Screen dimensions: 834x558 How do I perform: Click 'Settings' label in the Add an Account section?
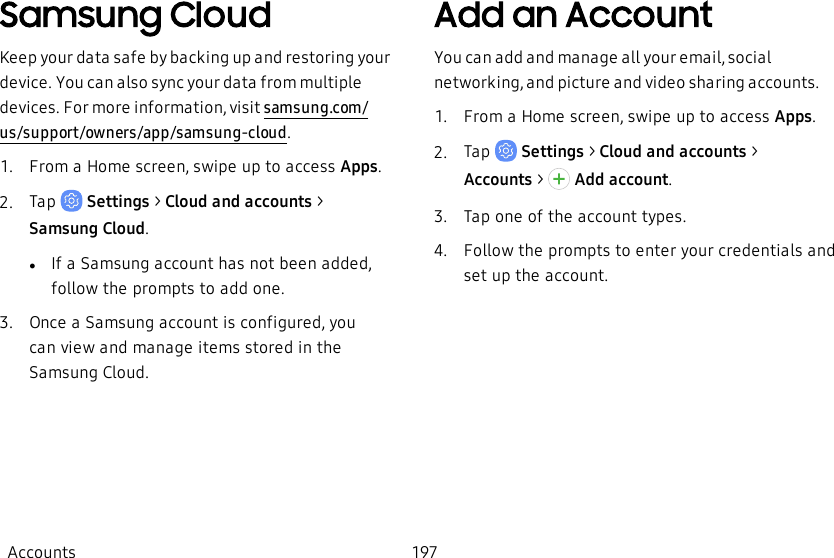coord(552,152)
